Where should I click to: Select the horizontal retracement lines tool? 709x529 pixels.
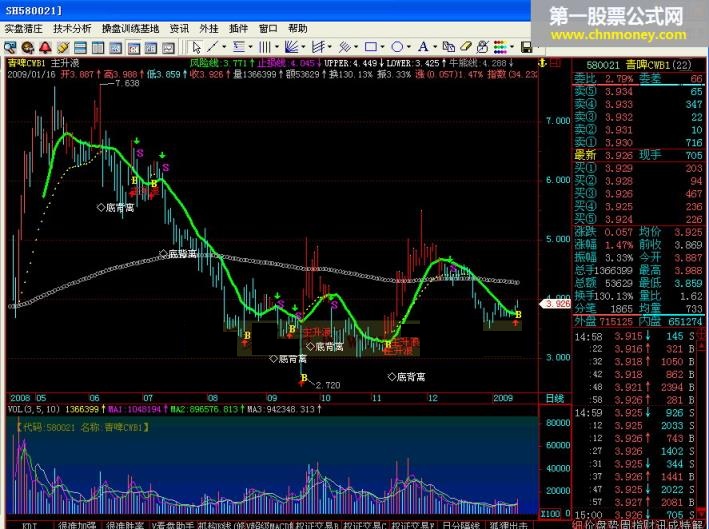click(x=239, y=47)
